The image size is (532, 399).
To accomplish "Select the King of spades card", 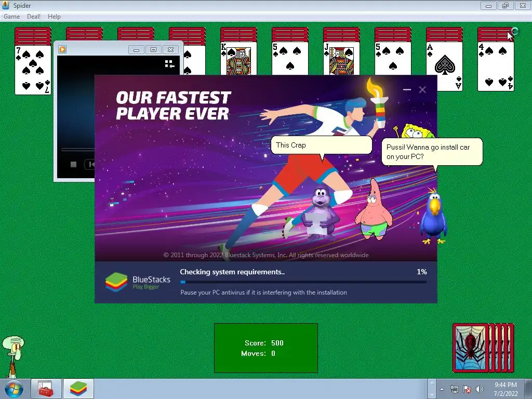I will 238,58.
